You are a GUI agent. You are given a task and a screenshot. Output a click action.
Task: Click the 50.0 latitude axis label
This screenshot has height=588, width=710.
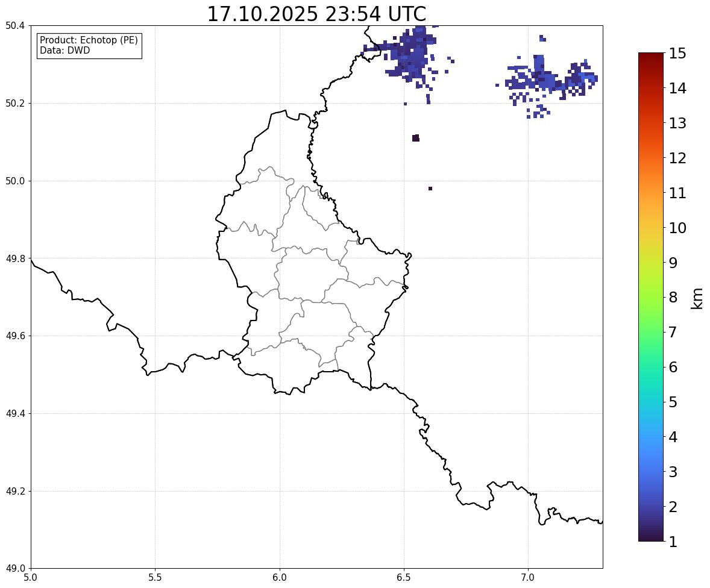pos(14,181)
